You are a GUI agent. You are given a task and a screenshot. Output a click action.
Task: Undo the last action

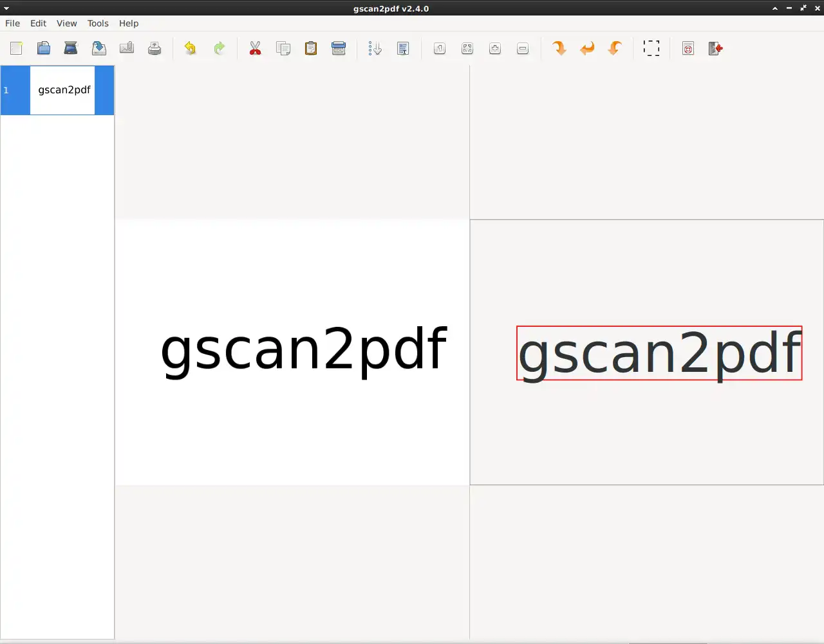[x=191, y=48]
